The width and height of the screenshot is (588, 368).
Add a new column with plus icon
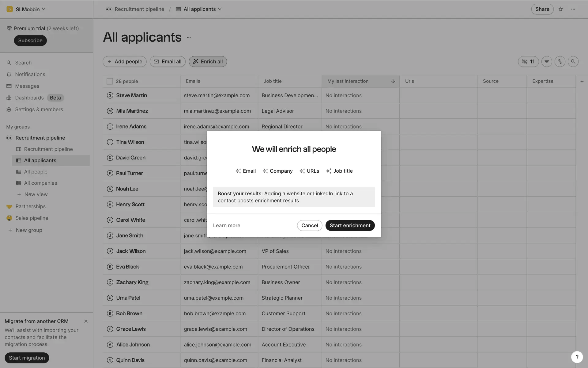(582, 81)
